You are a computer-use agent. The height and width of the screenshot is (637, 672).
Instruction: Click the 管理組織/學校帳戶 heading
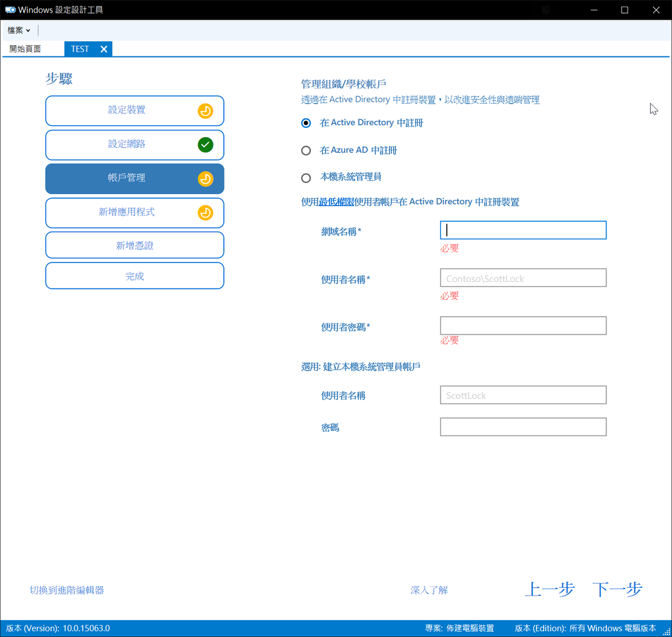tap(343, 84)
